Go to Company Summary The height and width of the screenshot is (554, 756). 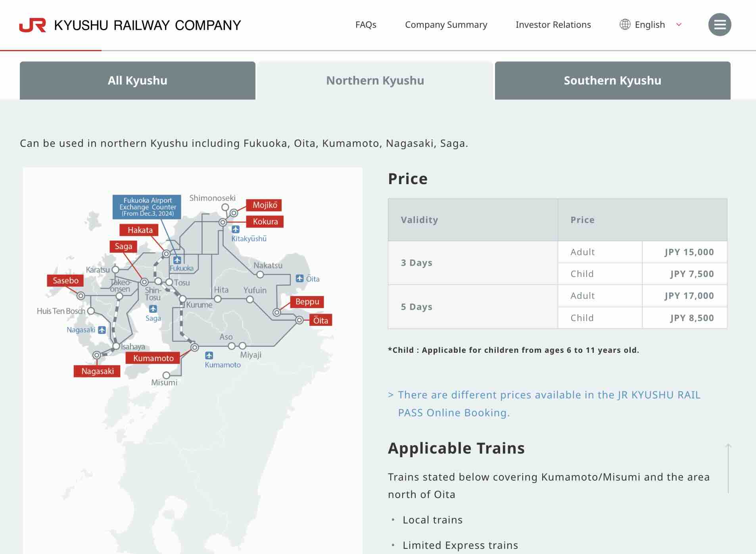tap(446, 25)
